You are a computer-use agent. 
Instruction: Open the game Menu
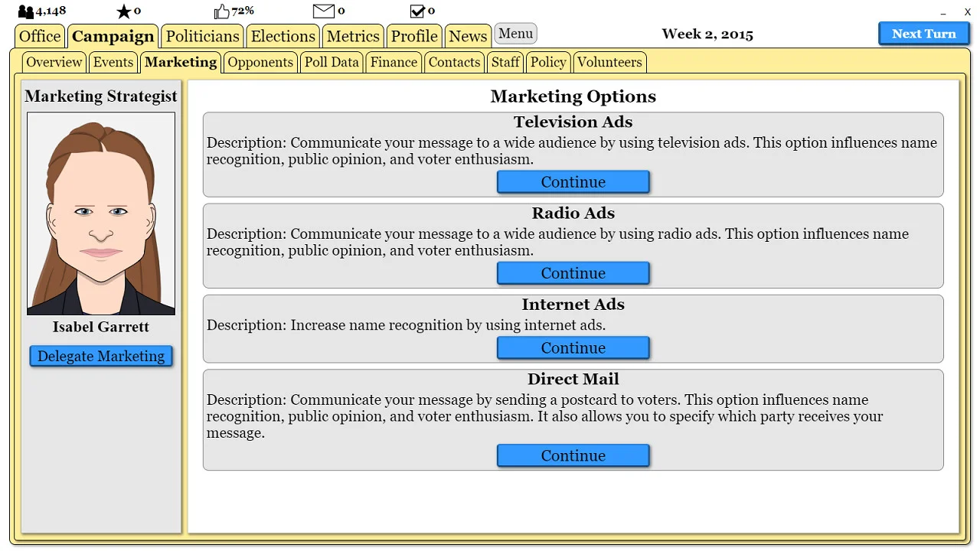coord(515,34)
